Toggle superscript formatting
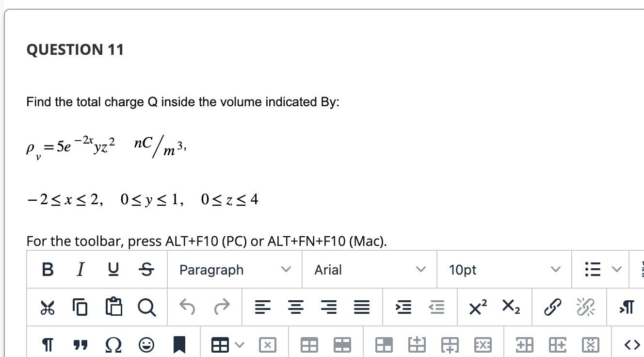Image resolution: width=644 pixels, height=357 pixels. point(476,307)
